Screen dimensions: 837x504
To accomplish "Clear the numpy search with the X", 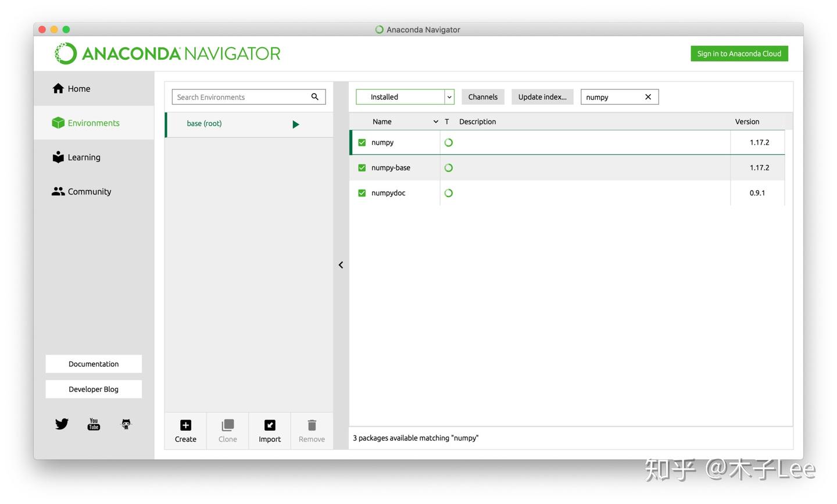I will click(x=648, y=96).
